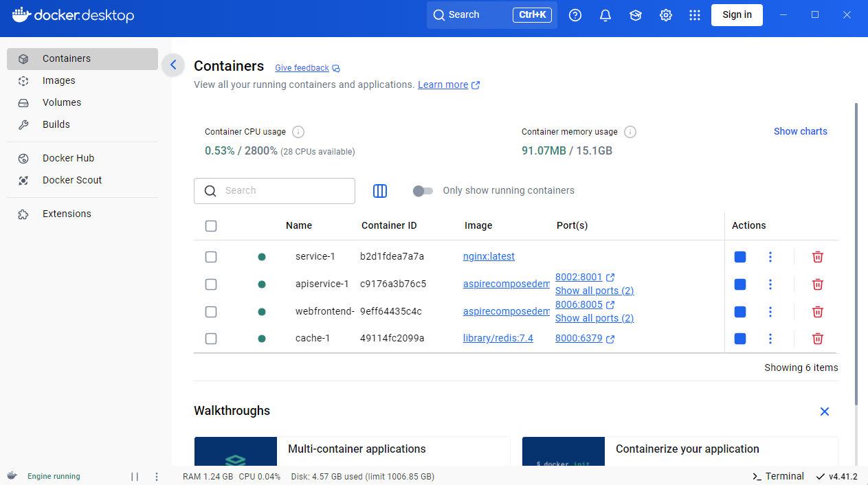
Task: Toggle Only show running containers
Action: click(423, 191)
